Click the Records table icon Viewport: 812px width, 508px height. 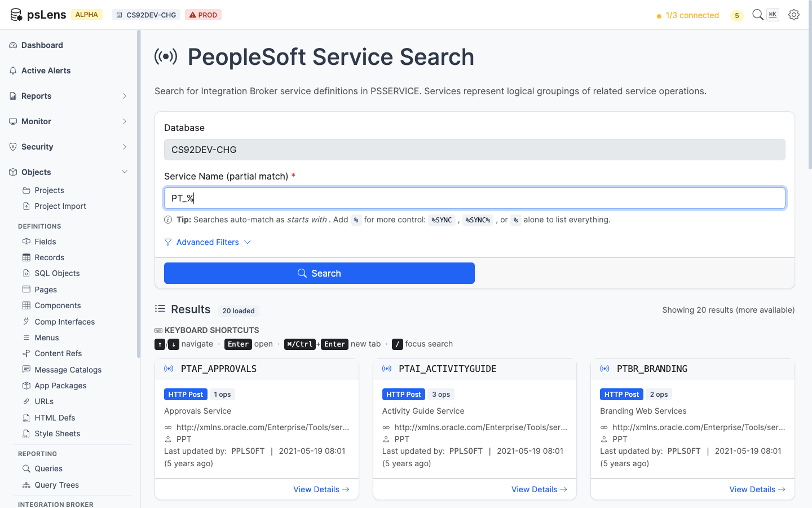click(x=26, y=257)
